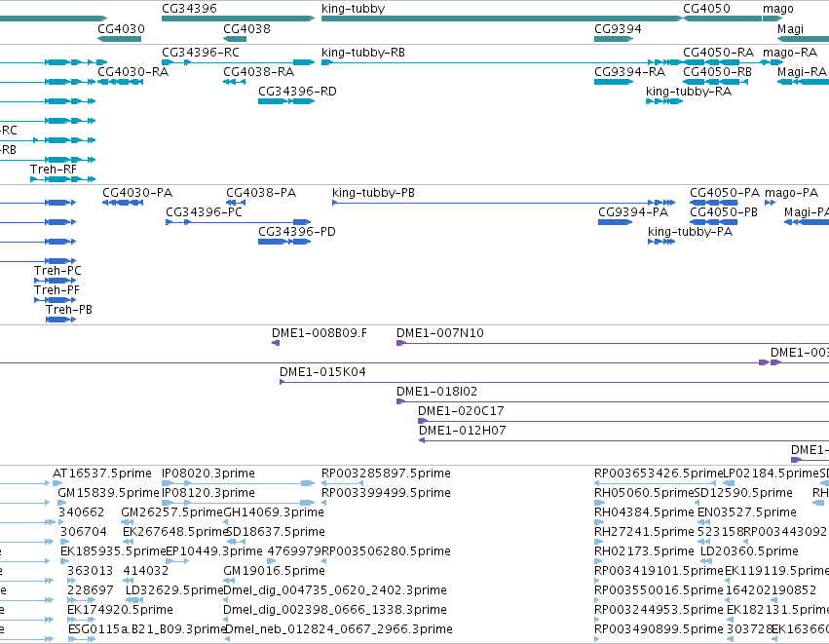The width and height of the screenshot is (829, 644).
Task: Click the Magi-RA transcript label
Action: coord(802,72)
